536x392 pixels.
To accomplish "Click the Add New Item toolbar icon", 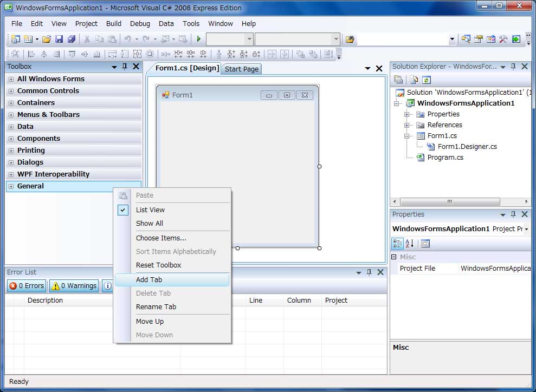I will click(28, 39).
